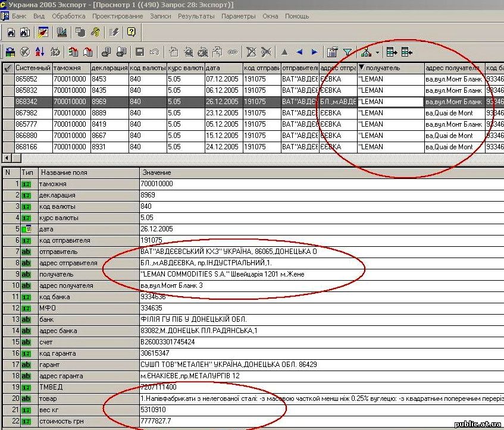Image resolution: width=504 pixels, height=430 pixels.
Task: Click the chain link icon
Action: [233, 52]
